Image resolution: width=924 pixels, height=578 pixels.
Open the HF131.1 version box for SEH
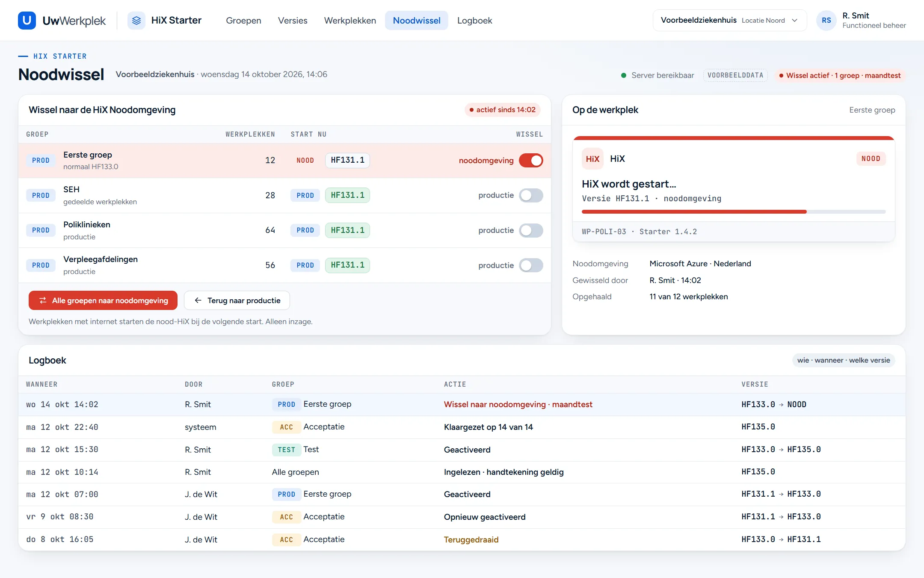[x=347, y=195]
